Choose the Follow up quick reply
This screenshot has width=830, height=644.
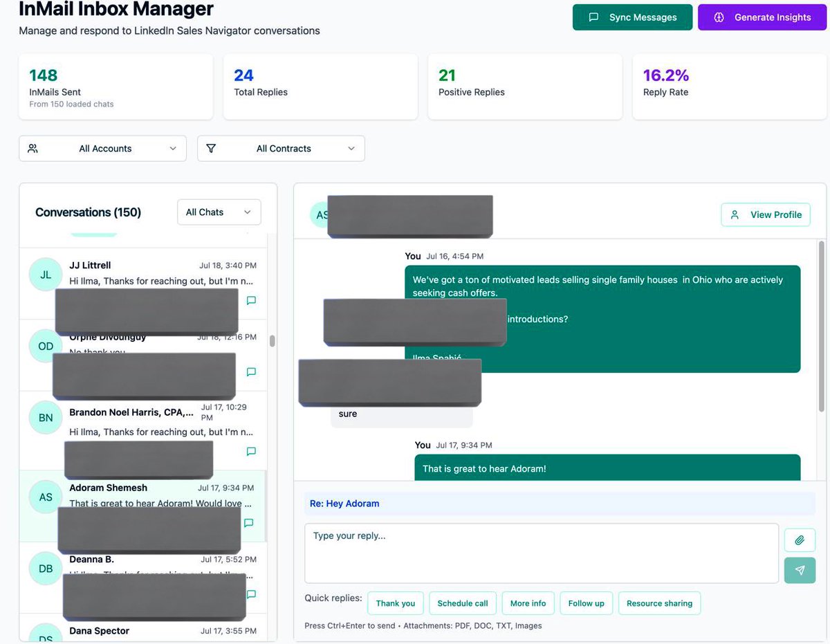click(x=587, y=603)
